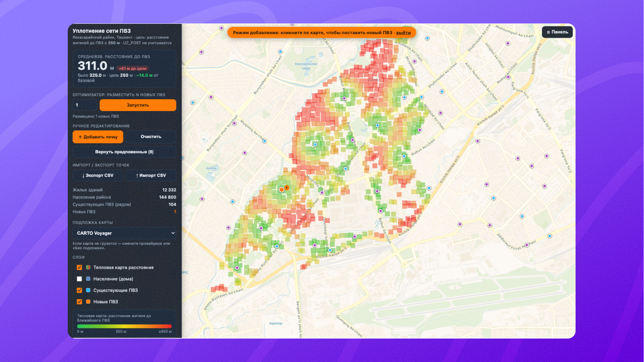Click the cyan Существующие ПВЗ swatch
The height and width of the screenshot is (362, 644).
point(88,290)
